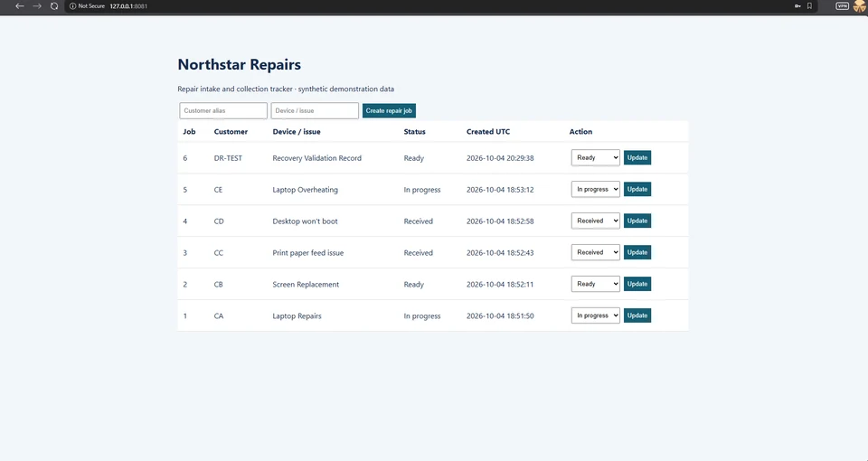Click the In progress status text for job 5

point(422,190)
